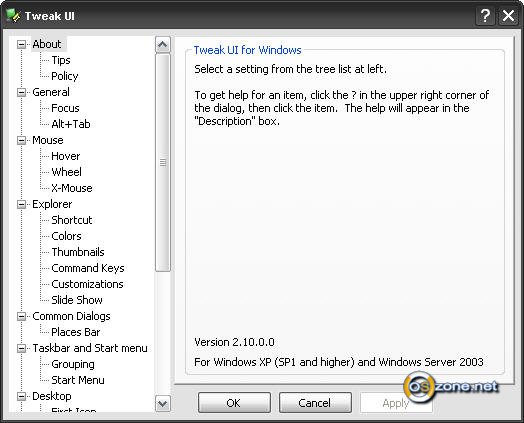This screenshot has height=423, width=524.
Task: Open the Shortcut setting
Action: pos(72,220)
